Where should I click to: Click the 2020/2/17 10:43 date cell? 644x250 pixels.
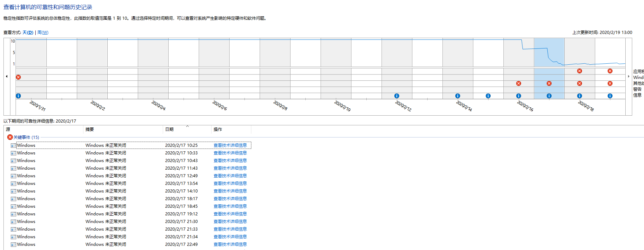(181, 161)
